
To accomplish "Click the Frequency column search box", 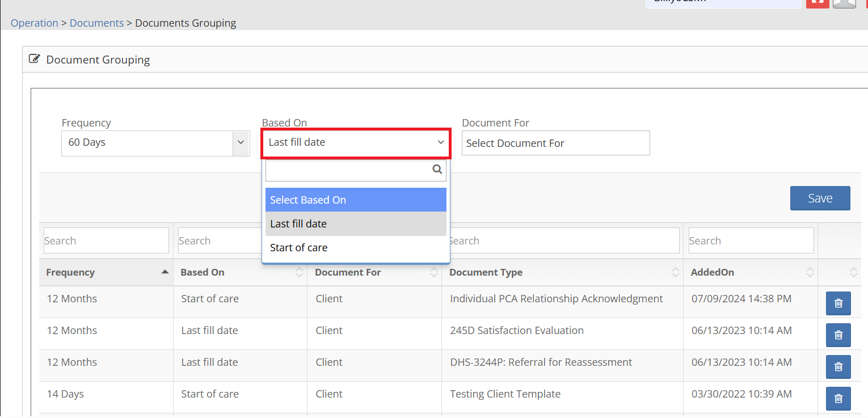I will pyautogui.click(x=106, y=240).
